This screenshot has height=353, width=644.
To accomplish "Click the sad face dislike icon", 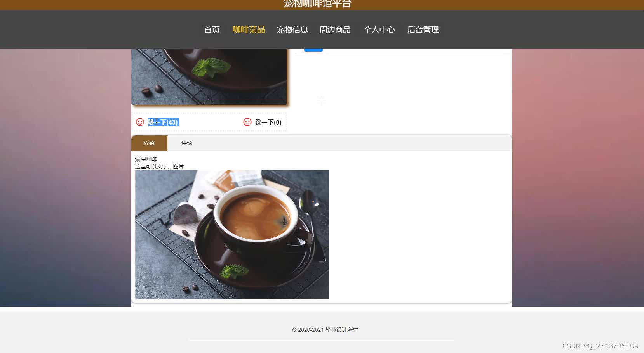I will [247, 122].
